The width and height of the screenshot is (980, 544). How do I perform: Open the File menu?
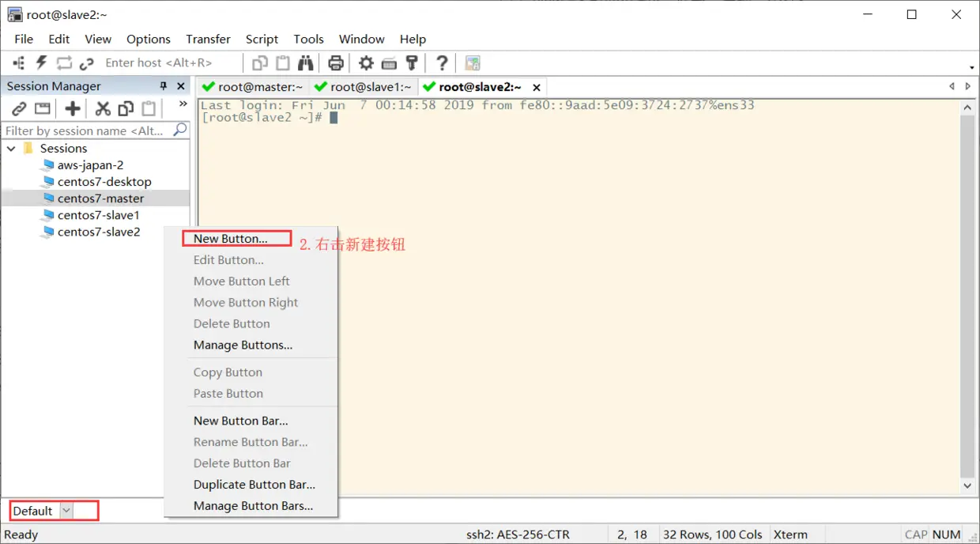[x=24, y=39]
